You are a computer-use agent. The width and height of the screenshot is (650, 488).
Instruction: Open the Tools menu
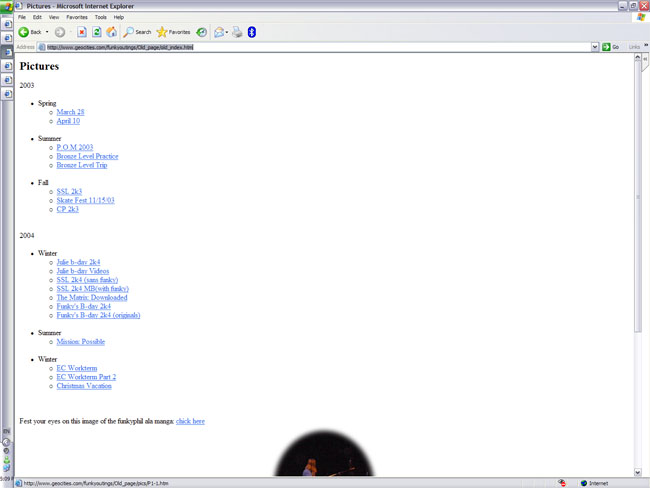coord(100,17)
